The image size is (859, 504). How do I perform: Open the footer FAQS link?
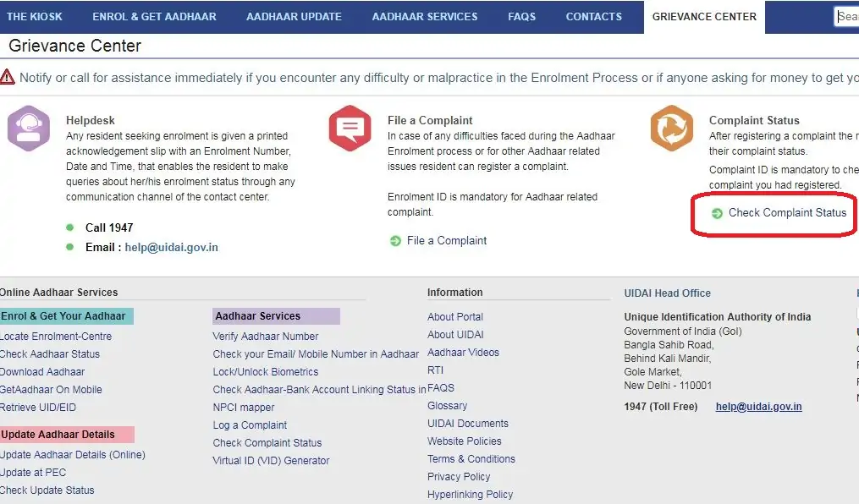pyautogui.click(x=441, y=388)
